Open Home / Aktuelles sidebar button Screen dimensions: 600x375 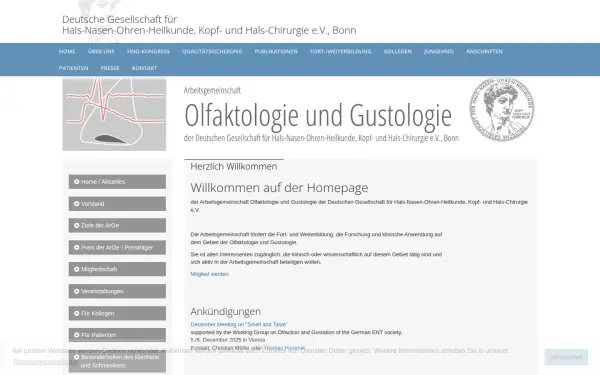(x=117, y=182)
